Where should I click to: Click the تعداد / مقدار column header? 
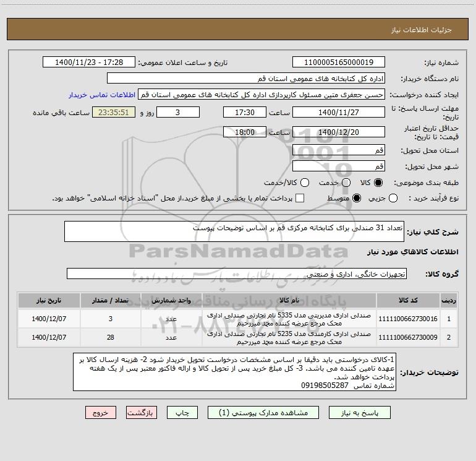pos(111,301)
